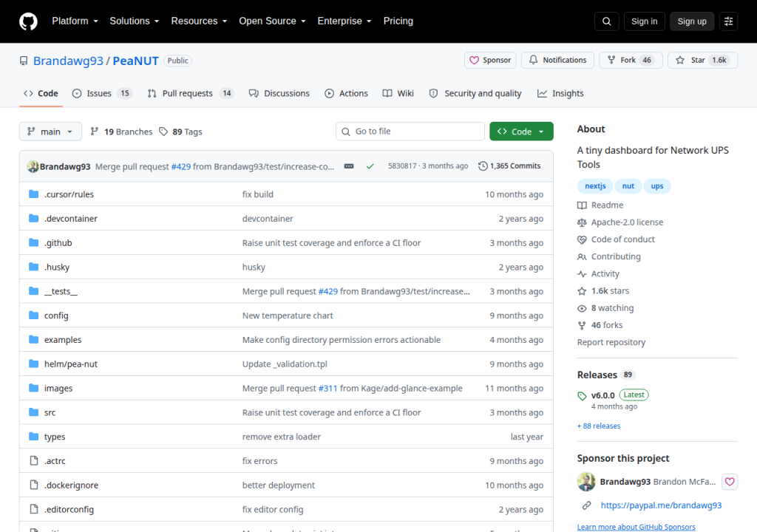Open the images folder

coord(58,388)
